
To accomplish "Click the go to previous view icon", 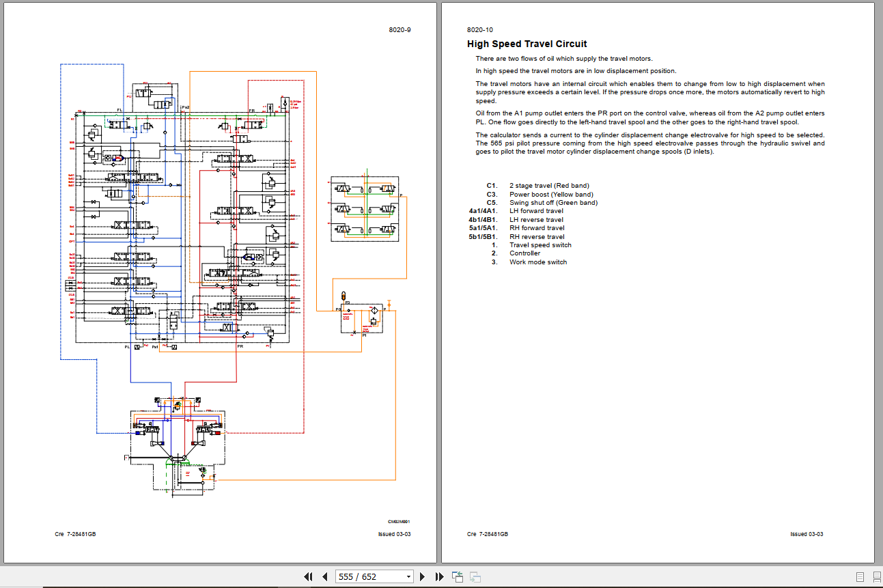I will pos(458,577).
